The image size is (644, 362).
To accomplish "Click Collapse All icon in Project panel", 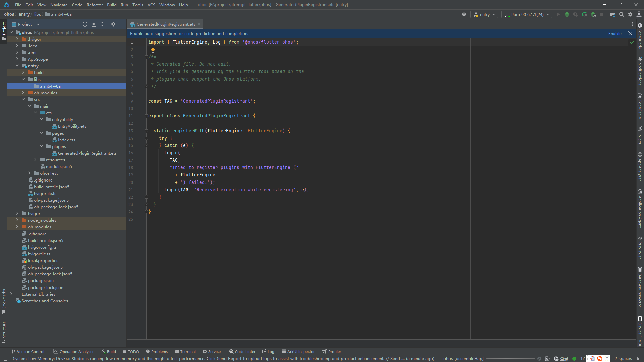I will pos(102,24).
